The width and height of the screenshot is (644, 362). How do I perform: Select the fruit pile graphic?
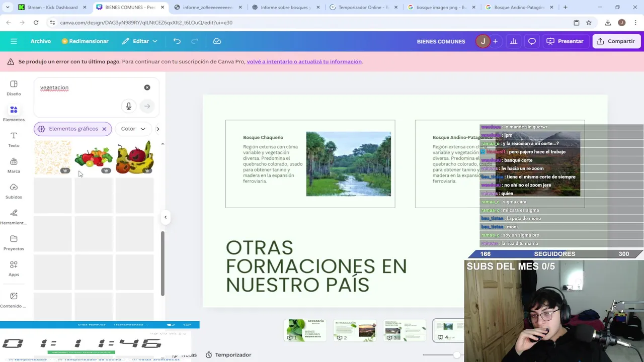(134, 157)
